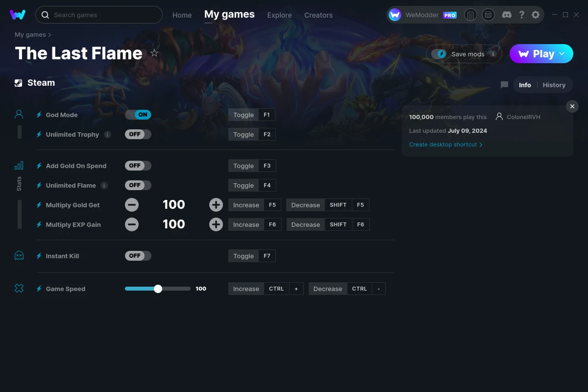Image resolution: width=588 pixels, height=392 pixels.
Task: Open the Stats section in the sidebar
Action: point(19,166)
